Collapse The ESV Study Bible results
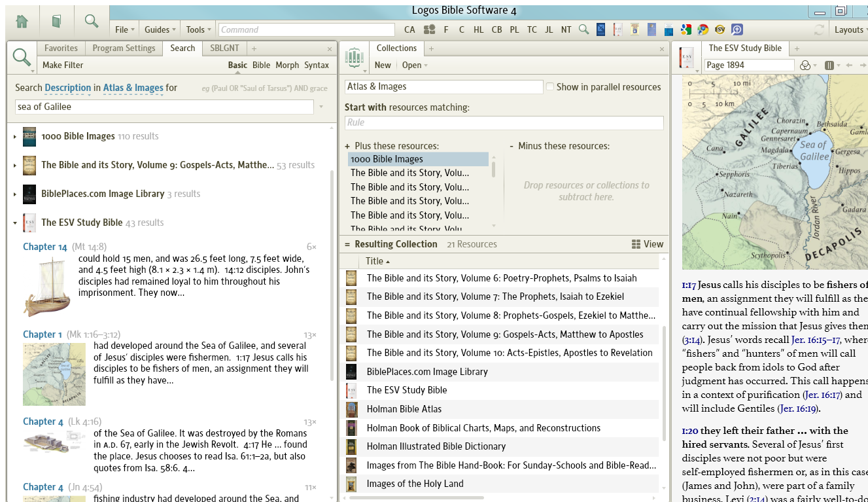The height and width of the screenshot is (502, 868). pyautogui.click(x=14, y=223)
